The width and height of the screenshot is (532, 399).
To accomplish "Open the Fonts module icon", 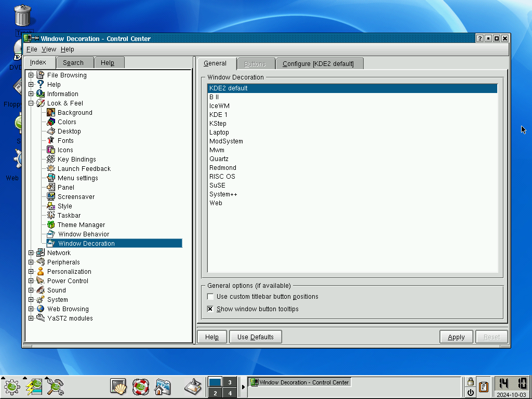I will pyautogui.click(x=51, y=140).
